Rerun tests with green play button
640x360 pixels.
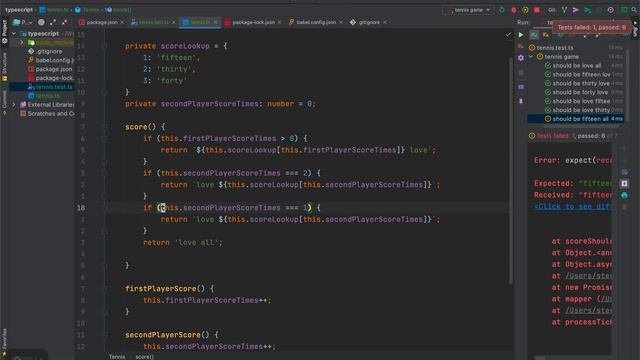click(x=521, y=35)
